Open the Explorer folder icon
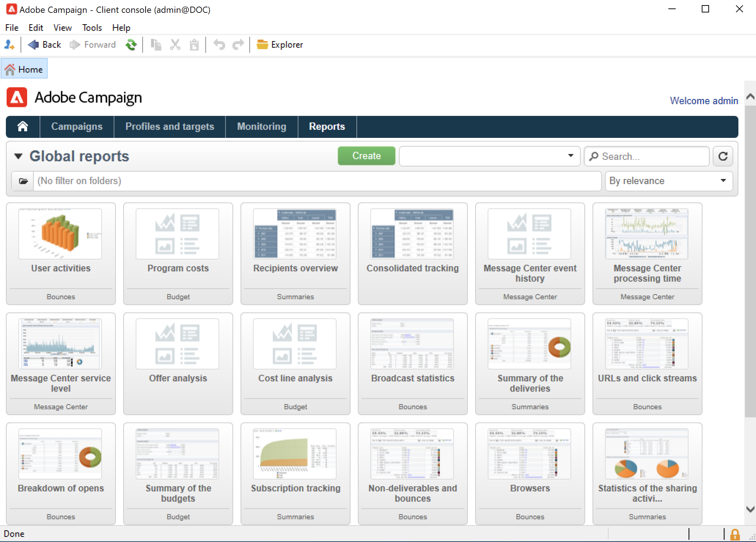Screen dimensions: 756x542 coord(262,45)
